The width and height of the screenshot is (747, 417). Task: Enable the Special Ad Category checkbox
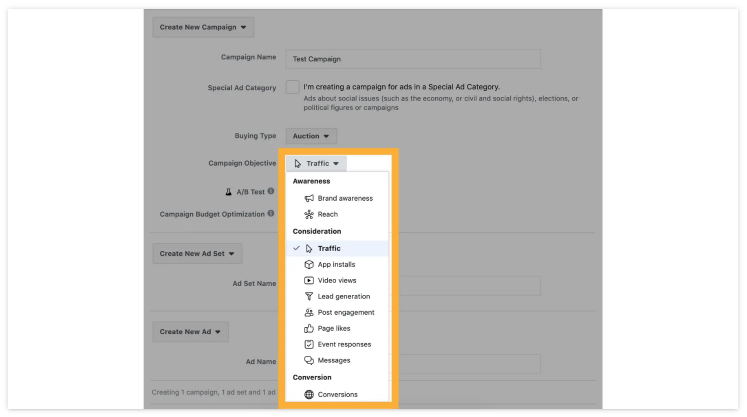[x=293, y=87]
